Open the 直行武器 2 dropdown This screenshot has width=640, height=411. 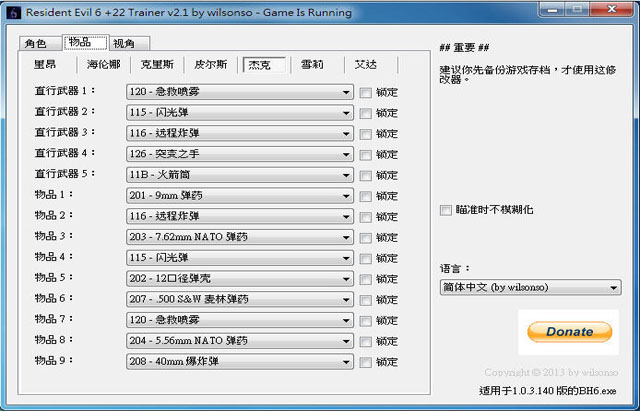[240, 113]
